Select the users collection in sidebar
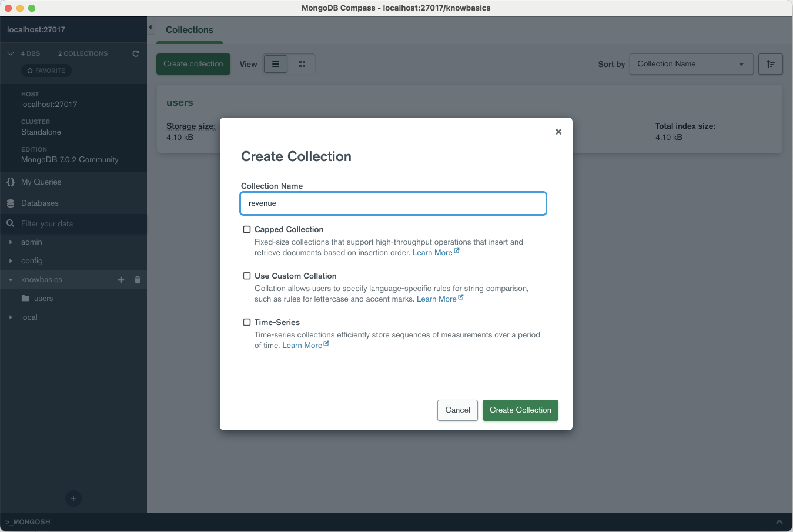The image size is (793, 532). coord(73,299)
